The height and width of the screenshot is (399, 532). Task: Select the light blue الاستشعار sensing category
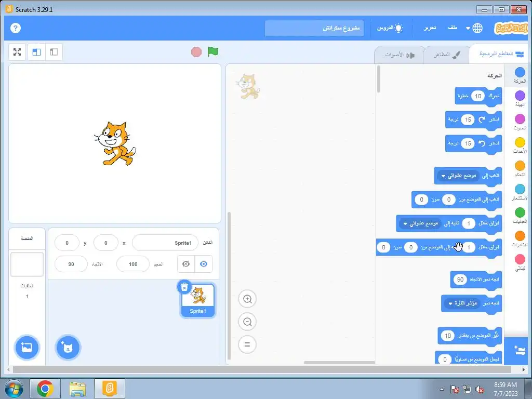520,192
